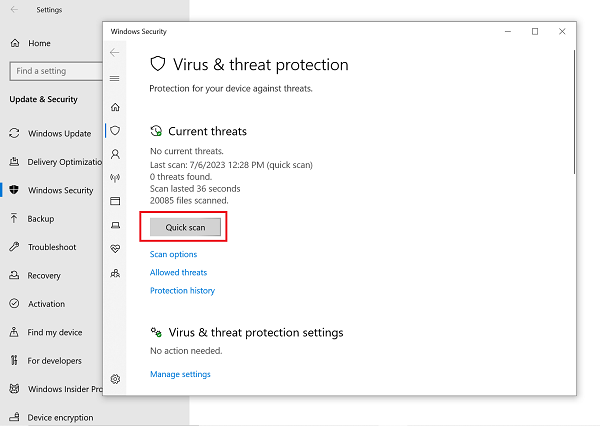Open Scan options link
Screen dimensions: 600x426
(x=173, y=255)
